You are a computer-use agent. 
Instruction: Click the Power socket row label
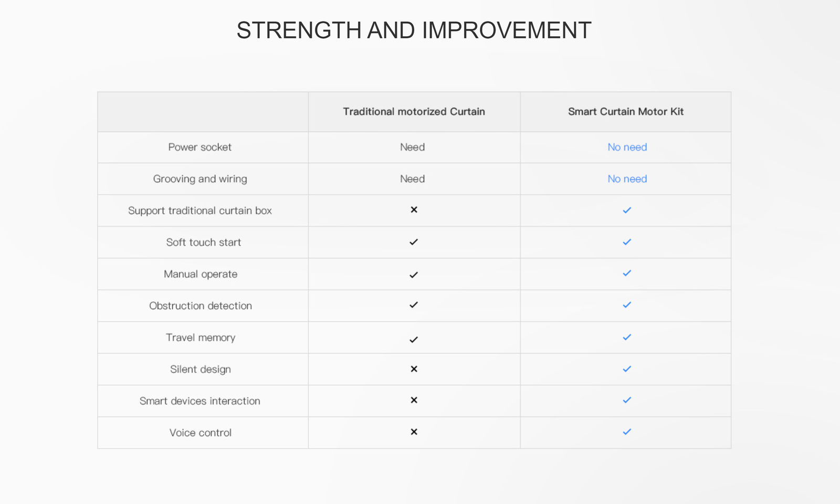199,148
